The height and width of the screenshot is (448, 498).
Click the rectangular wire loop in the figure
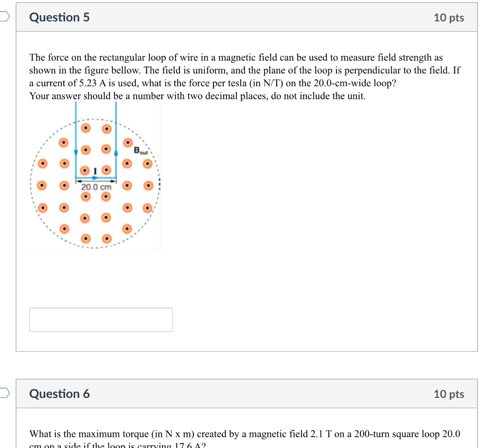95,141
